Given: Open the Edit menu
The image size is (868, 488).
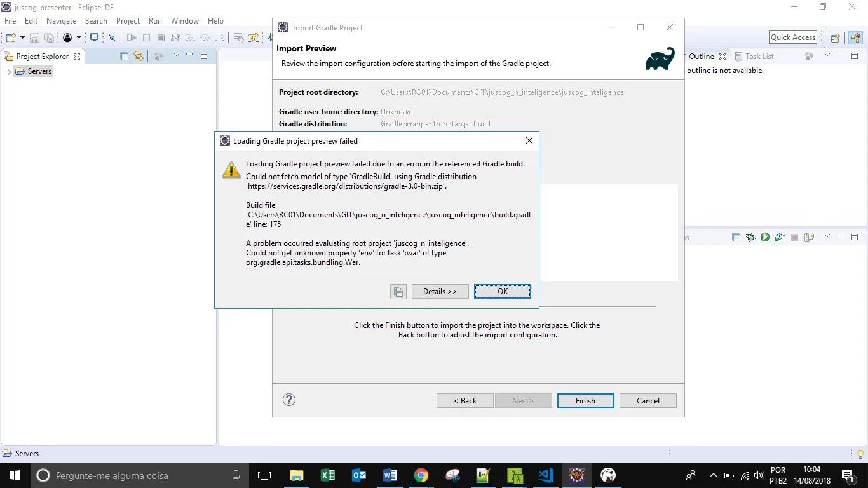Looking at the screenshot, I should coord(31,21).
